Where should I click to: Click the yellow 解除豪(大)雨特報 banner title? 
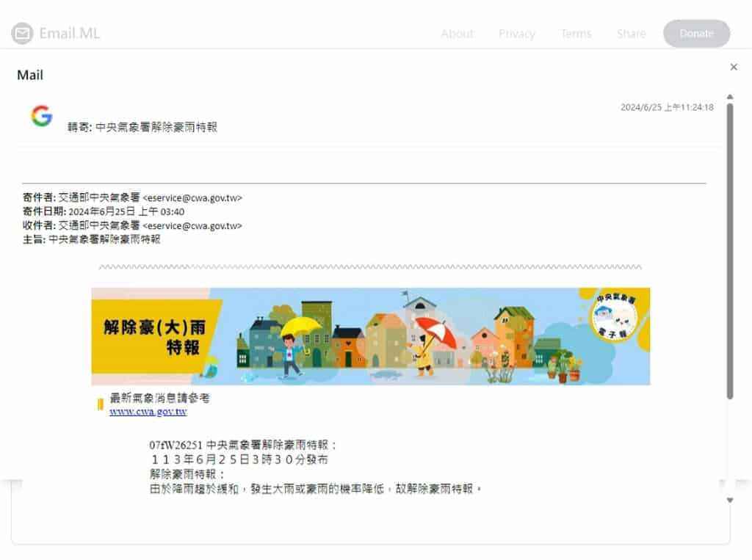coord(156,337)
